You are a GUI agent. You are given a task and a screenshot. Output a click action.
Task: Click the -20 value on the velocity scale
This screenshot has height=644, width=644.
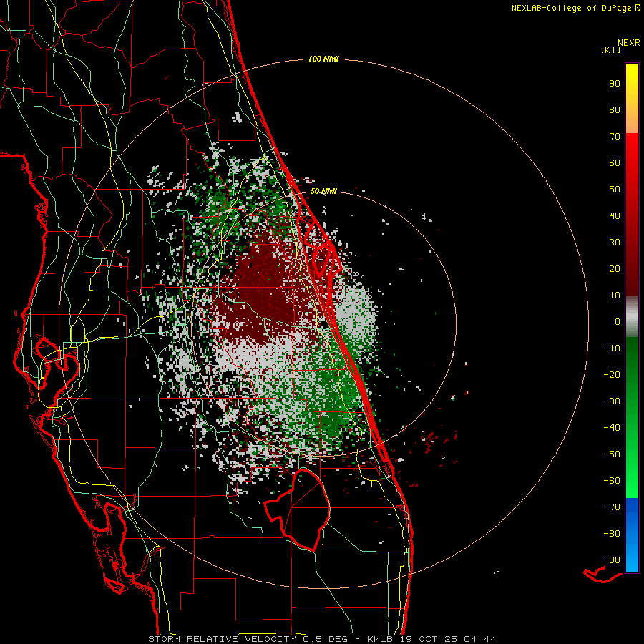pos(612,374)
